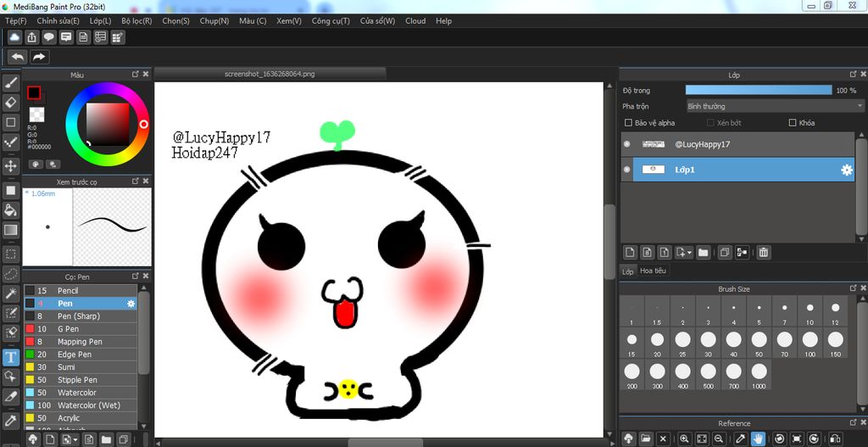
Task: Open the Pha trộn blend mode dropdown
Action: coord(775,106)
